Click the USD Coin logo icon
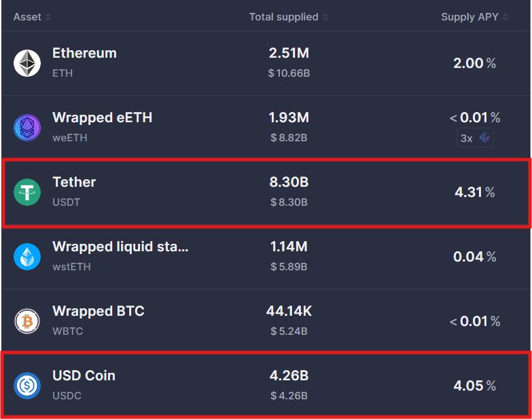Screen dimensions: 532x419 click(x=27, y=386)
